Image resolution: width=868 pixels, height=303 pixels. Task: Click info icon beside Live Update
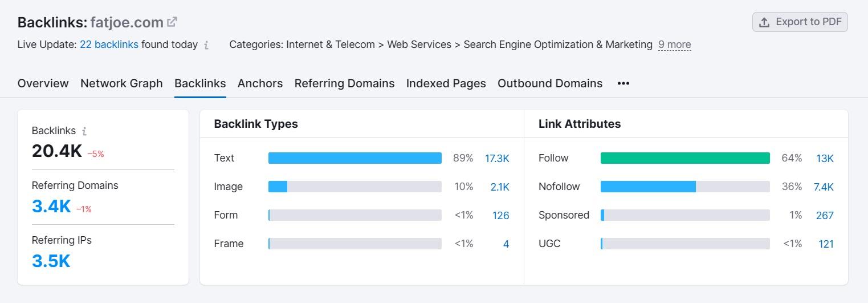206,45
